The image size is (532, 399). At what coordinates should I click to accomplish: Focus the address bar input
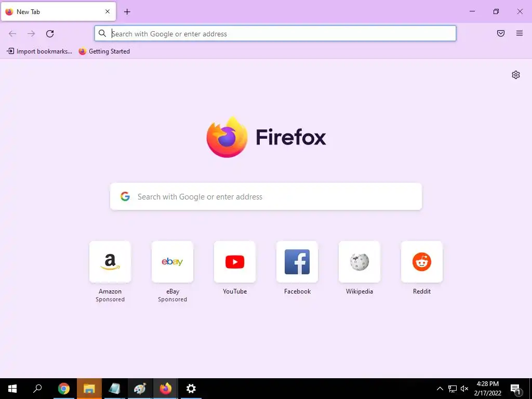(x=275, y=34)
